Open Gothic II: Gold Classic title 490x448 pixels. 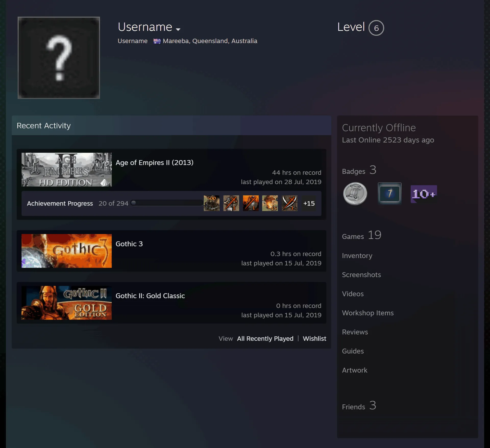click(x=150, y=296)
